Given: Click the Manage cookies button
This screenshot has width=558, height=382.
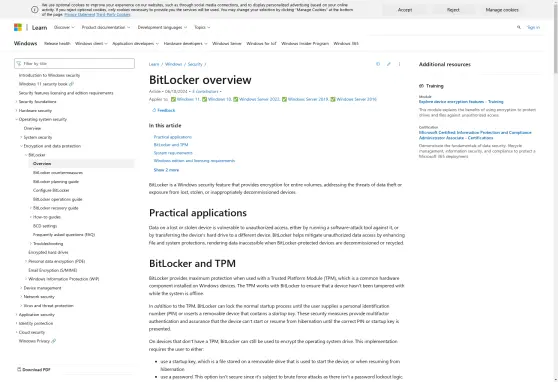Looking at the screenshot, I should point(502,10).
